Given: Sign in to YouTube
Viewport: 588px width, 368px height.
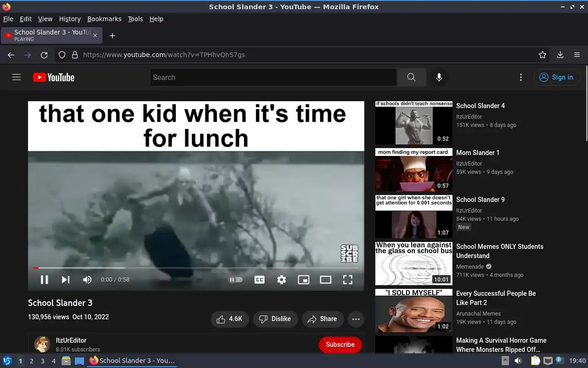Looking at the screenshot, I should (557, 77).
